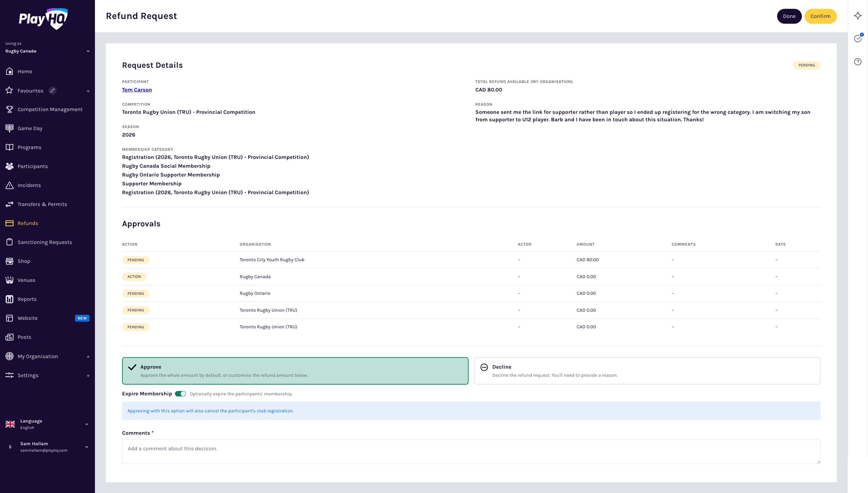The height and width of the screenshot is (493, 868).
Task: Click the Rugby Ontario organisation cell
Action: tap(255, 293)
